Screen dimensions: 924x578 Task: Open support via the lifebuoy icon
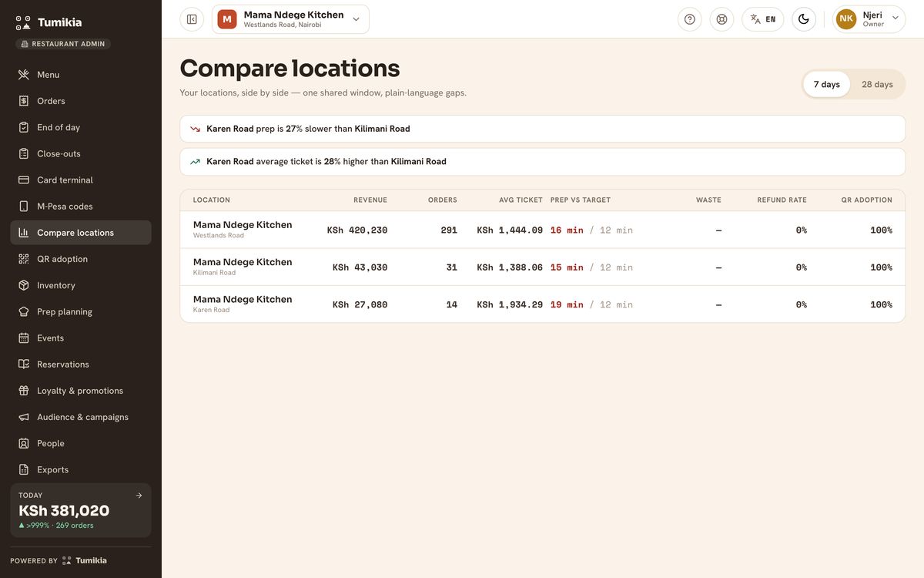click(721, 19)
